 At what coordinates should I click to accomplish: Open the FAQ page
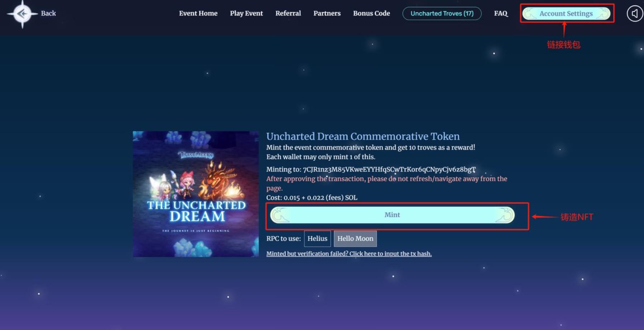click(501, 13)
